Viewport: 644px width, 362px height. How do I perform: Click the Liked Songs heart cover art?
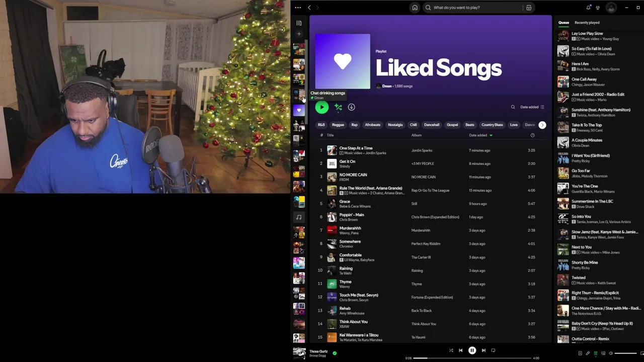pos(343,61)
